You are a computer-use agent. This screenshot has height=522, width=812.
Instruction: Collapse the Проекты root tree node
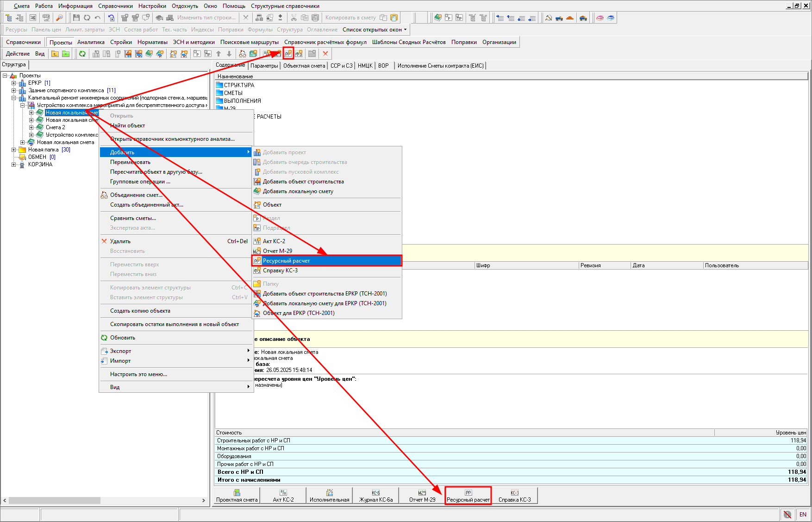pyautogui.click(x=5, y=75)
